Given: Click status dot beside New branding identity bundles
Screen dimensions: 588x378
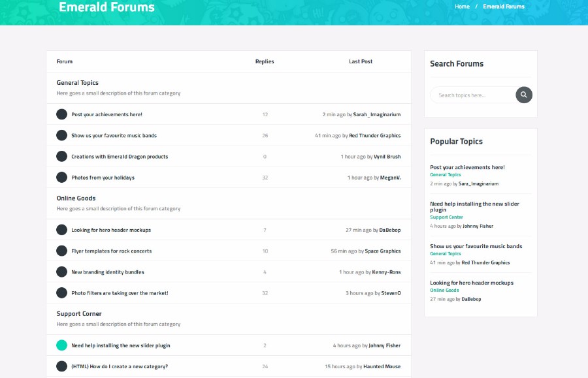Looking at the screenshot, I should click(61, 272).
